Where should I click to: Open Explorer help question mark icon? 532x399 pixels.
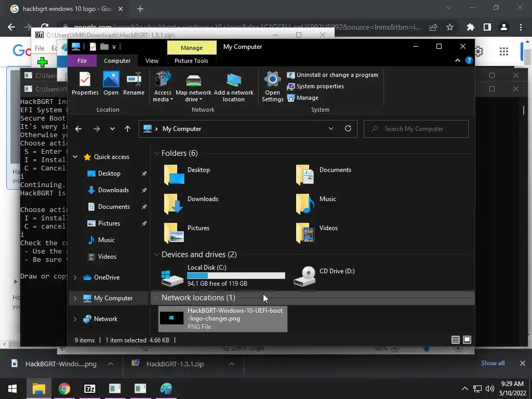469,60
